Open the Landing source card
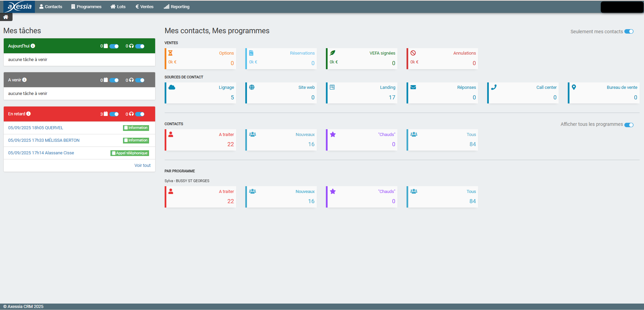644x310 pixels. 361,93
